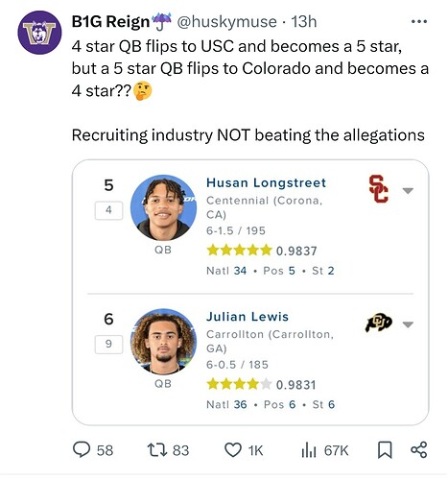Image resolution: width=448 pixels, height=480 pixels.
Task: Open the B1G Reign profile avatar
Action: pos(39,33)
